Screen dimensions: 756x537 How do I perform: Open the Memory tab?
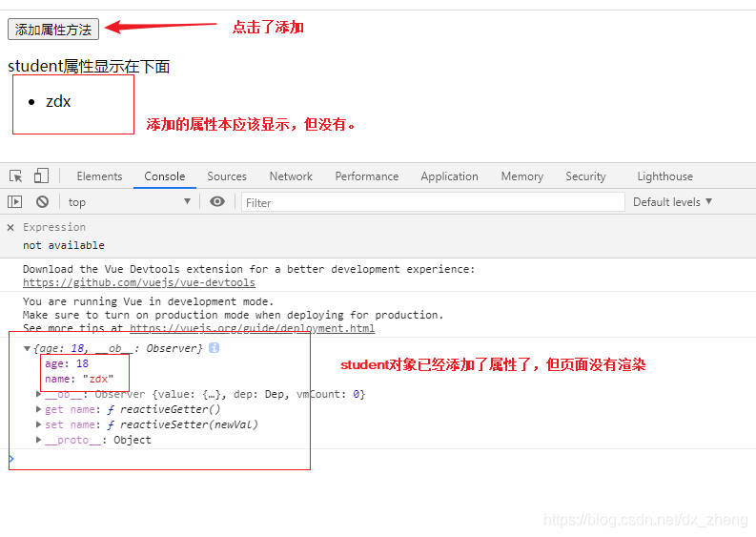point(522,176)
